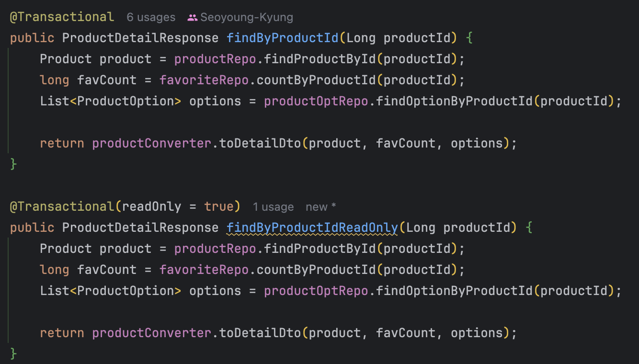Screen dimensions: 639x364
Task: Click the findByProductId method name
Action: coord(283,38)
